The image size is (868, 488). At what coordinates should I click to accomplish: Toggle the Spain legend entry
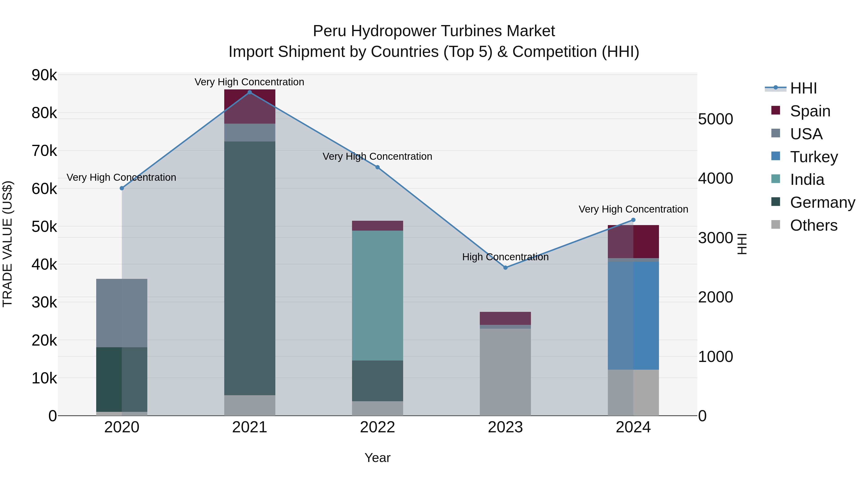coord(800,111)
